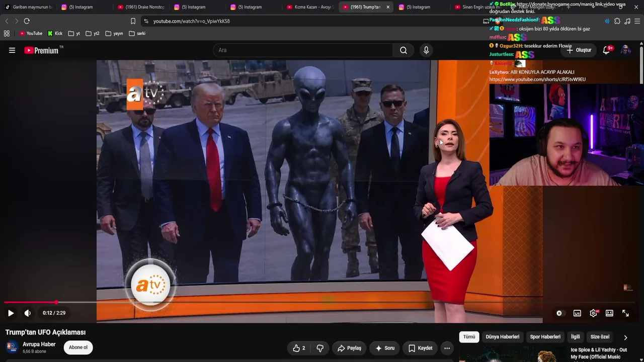Viewport: 644px width, 362px height.
Task: Show more chips with the right chevron
Action: tap(625, 337)
